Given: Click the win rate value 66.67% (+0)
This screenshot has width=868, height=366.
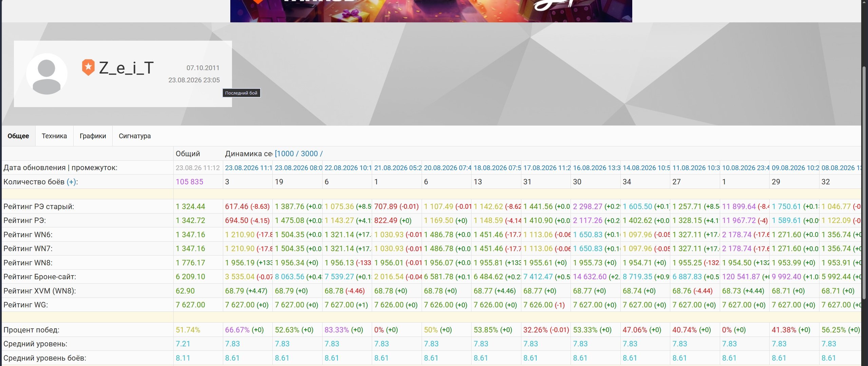Looking at the screenshot, I should point(244,330).
